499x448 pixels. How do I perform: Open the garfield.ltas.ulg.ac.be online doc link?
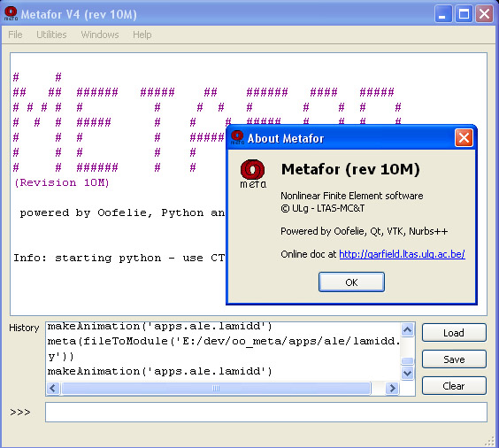tap(402, 254)
